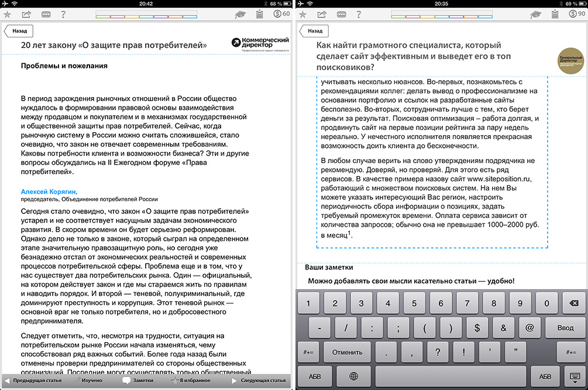Switch symbols with #+= key beside Отменить

[308, 352]
